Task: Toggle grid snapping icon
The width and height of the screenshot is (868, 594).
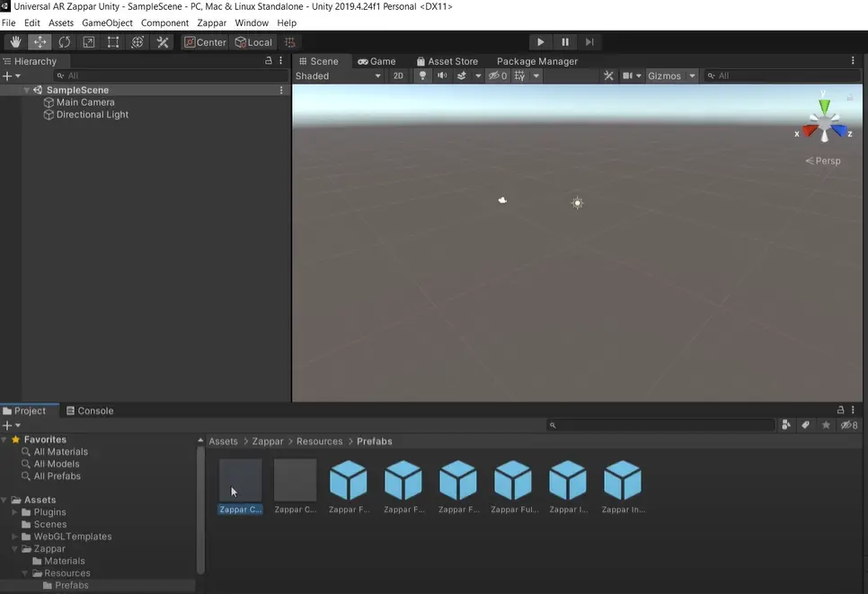Action: 289,42
